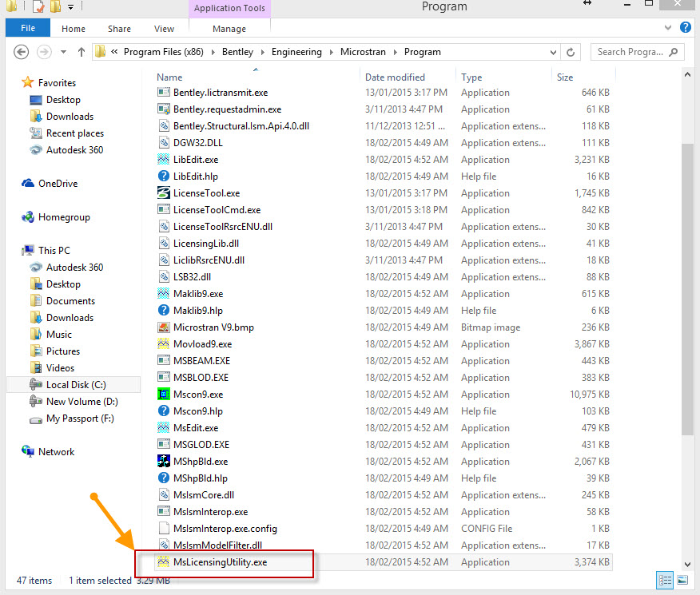700x595 pixels.
Task: Expand chevron after Bentley in address bar
Action: coord(262,52)
